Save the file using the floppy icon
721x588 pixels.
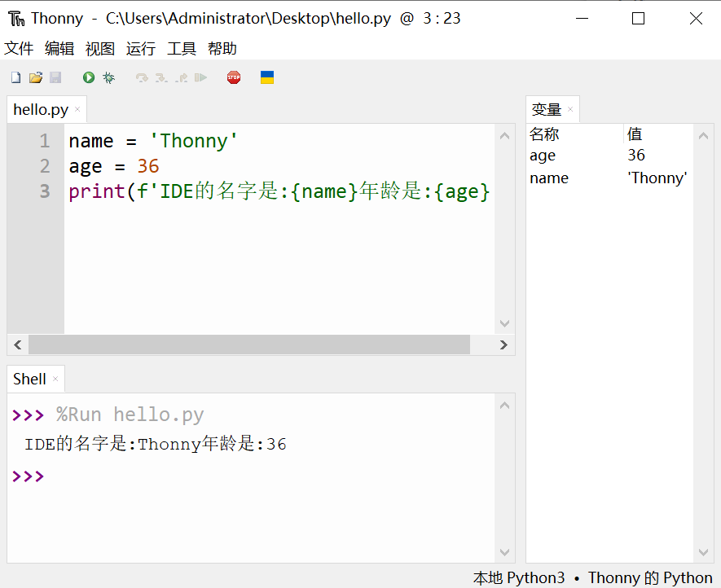point(55,77)
